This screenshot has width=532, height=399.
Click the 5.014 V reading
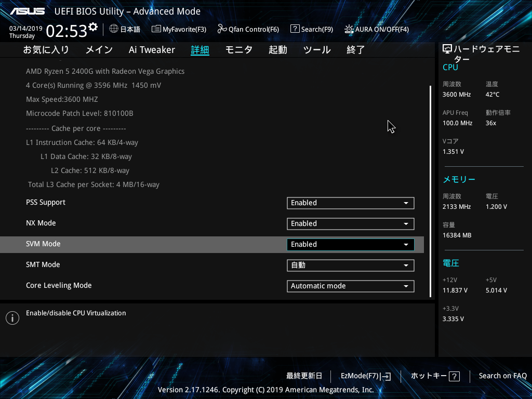coord(496,290)
